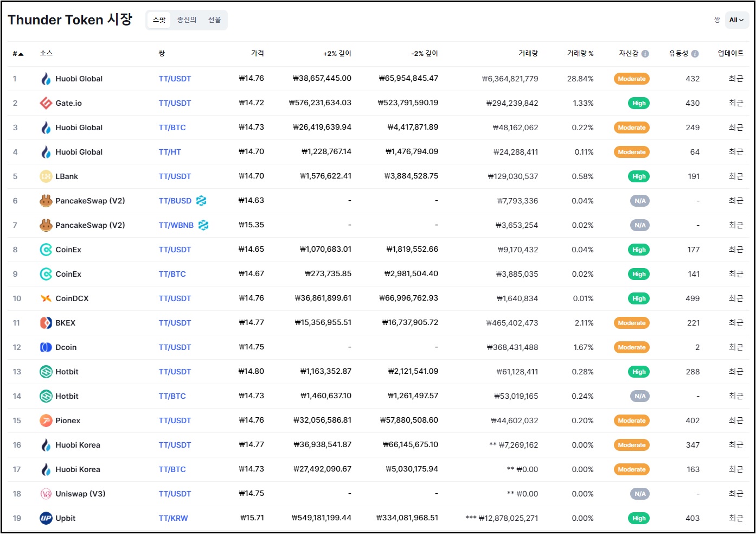The height and width of the screenshot is (535, 756).
Task: Click the Dcoin exchange logo
Action: tap(46, 347)
